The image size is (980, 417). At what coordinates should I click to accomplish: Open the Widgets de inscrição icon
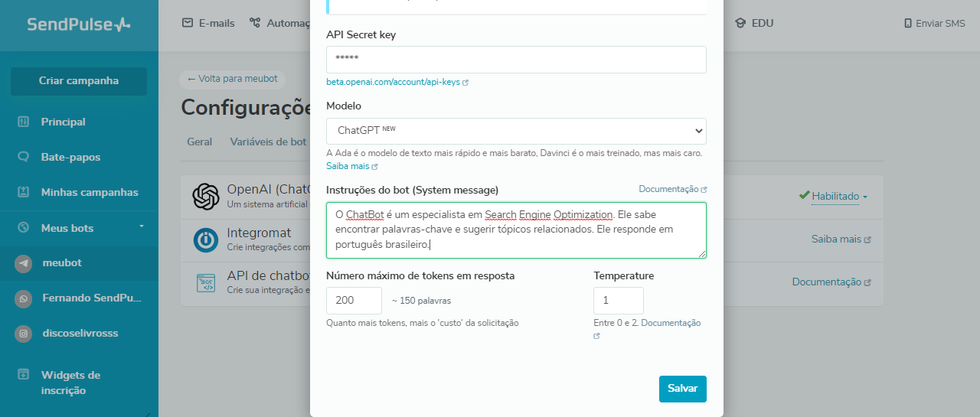click(24, 375)
